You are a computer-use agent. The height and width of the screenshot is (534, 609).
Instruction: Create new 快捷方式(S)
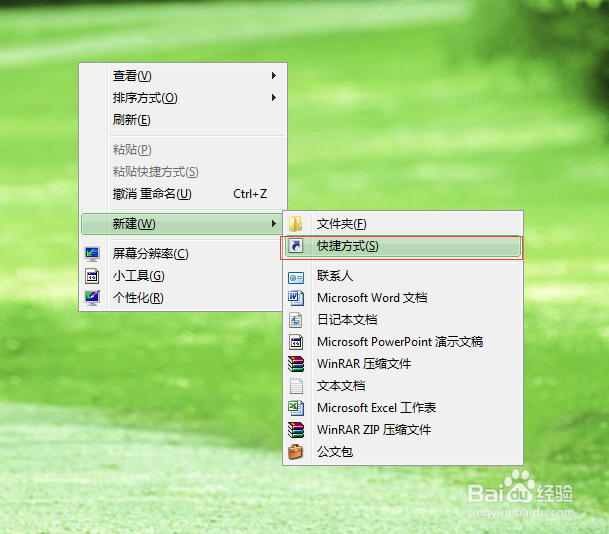pos(403,246)
